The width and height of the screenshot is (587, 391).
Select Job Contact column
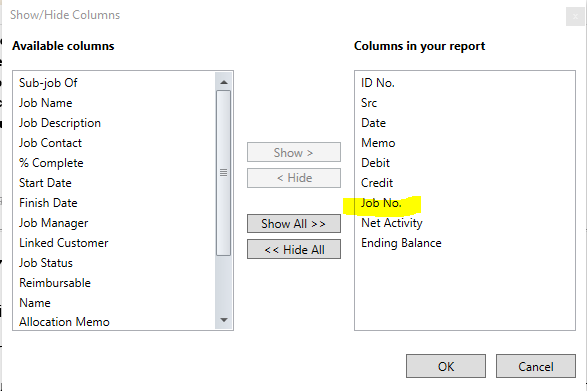tap(50, 143)
